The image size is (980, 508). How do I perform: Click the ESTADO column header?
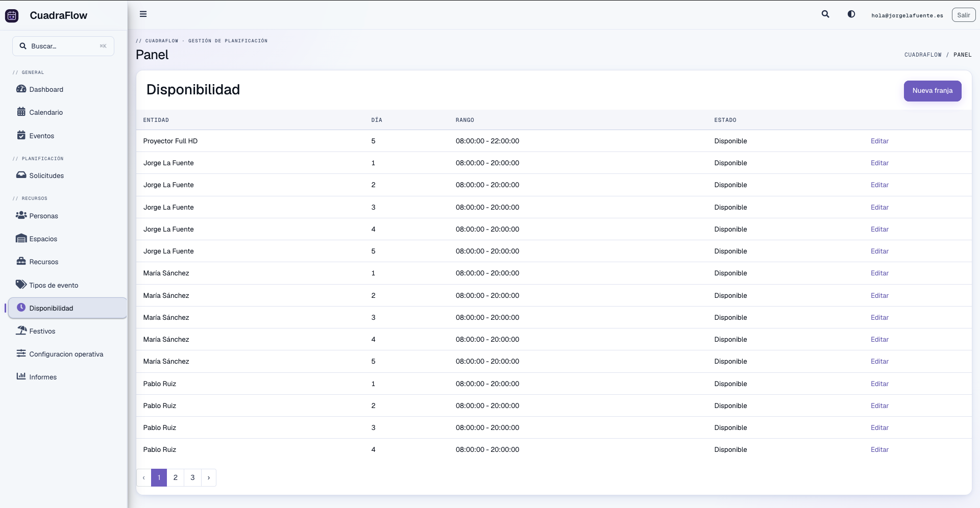[x=725, y=120]
